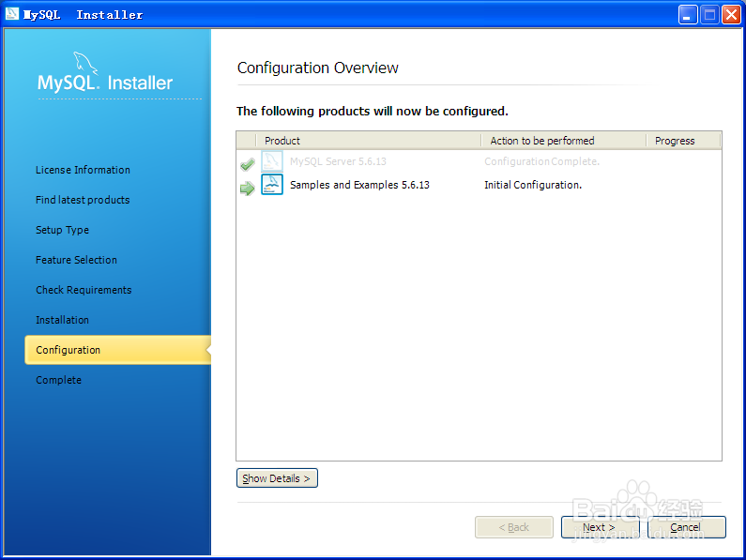Click the Configuration Complete. status text
746x560 pixels.
click(541, 161)
